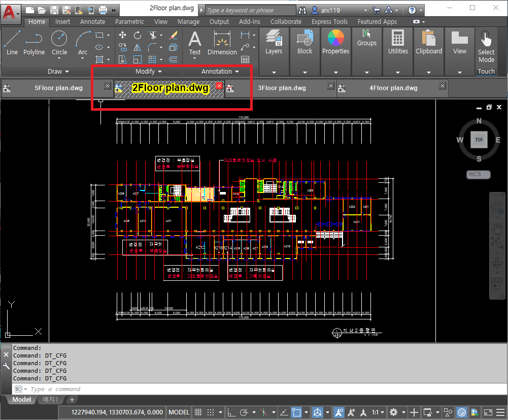
Task: Click the Plot printer icon in quick access
Action: (103, 10)
